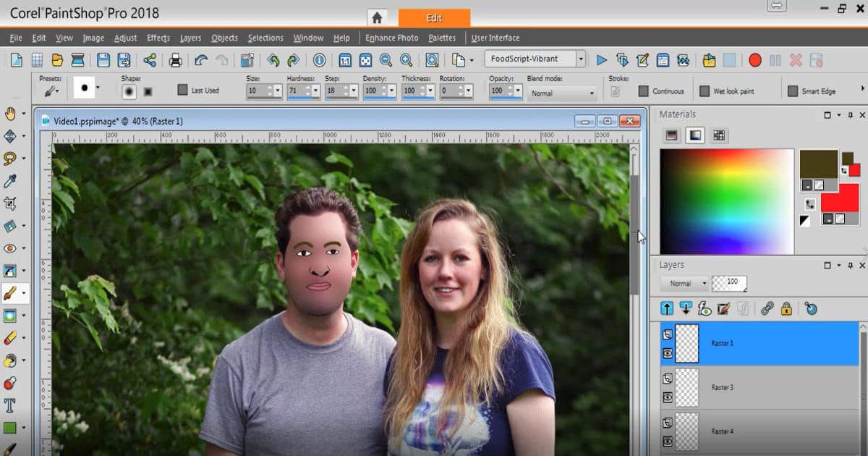Click the Print icon in the toolbar

175,60
